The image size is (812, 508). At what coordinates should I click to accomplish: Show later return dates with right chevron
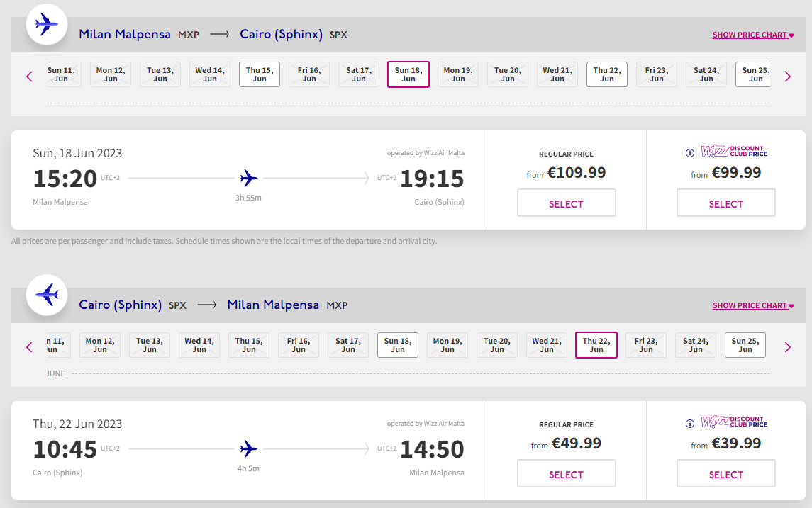coord(788,347)
